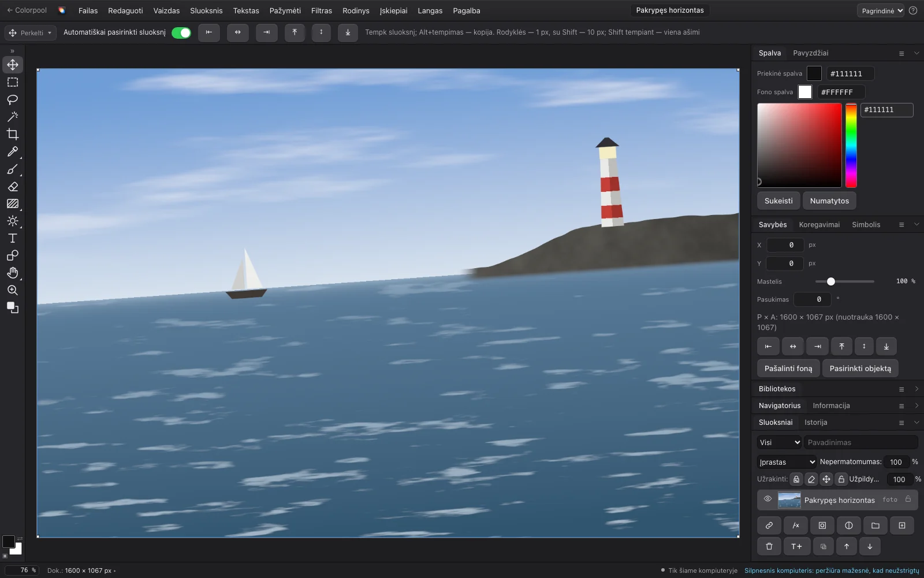The width and height of the screenshot is (924, 578).
Task: Click the Priekinė spalva swatch
Action: click(x=814, y=73)
